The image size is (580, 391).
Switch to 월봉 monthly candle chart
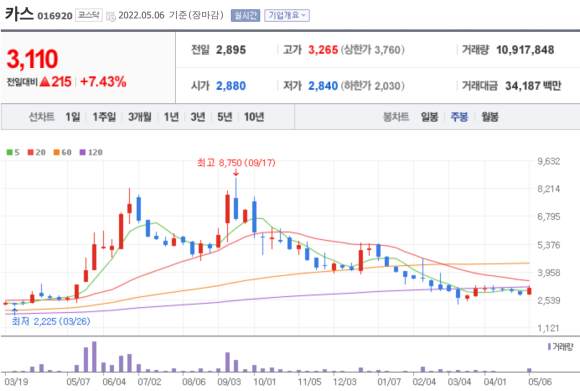point(490,117)
